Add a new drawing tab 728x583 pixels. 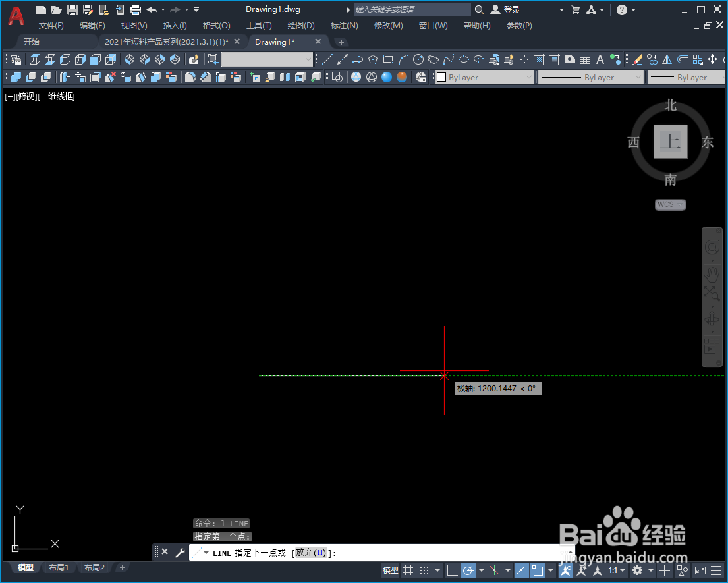tap(341, 42)
